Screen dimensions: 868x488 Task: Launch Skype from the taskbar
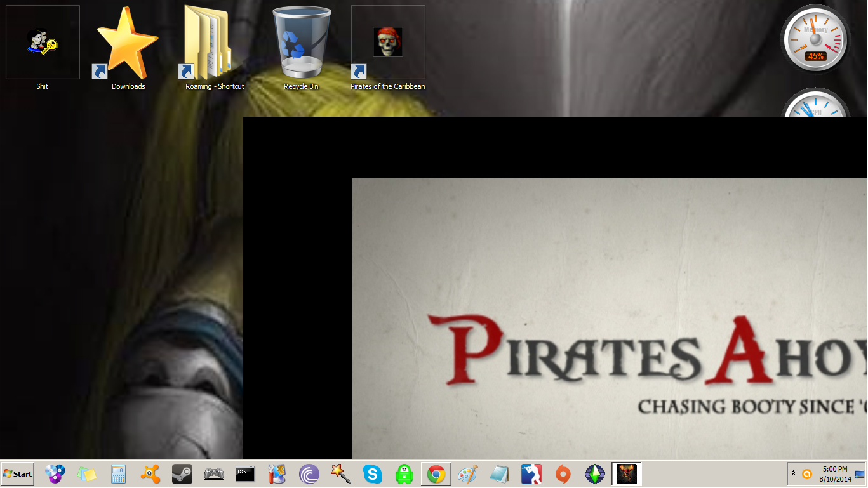[x=373, y=474]
